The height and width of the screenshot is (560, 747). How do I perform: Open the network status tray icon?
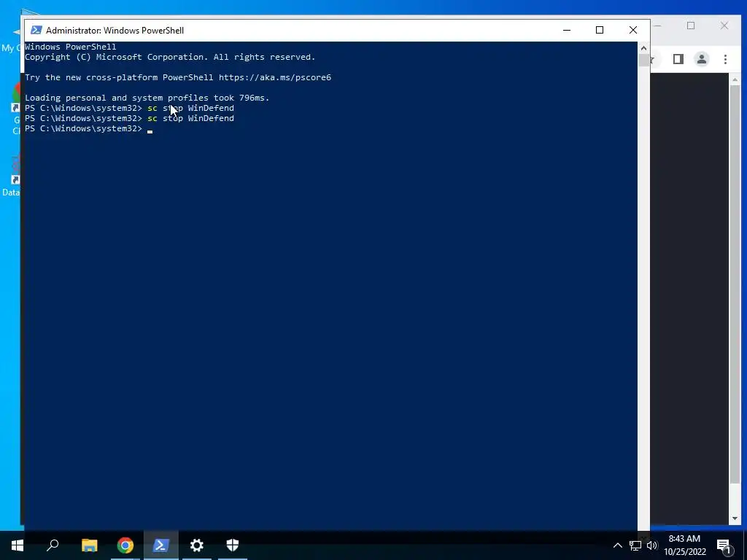635,545
